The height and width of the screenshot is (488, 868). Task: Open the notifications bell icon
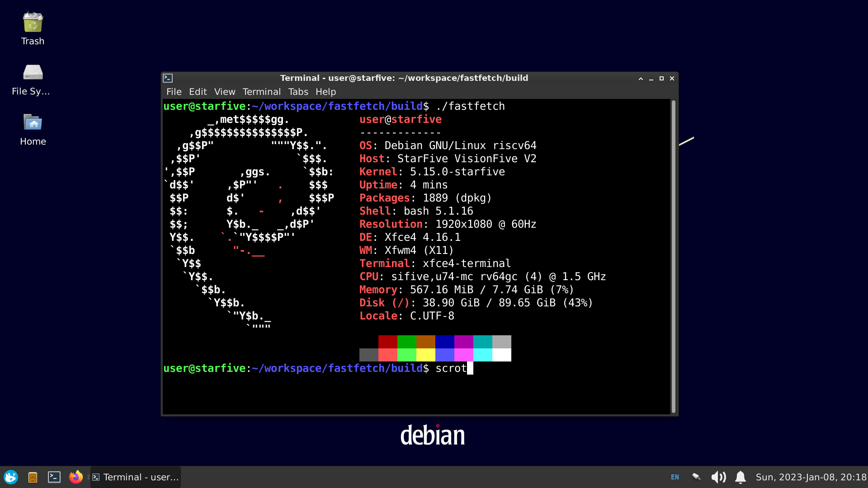point(740,477)
